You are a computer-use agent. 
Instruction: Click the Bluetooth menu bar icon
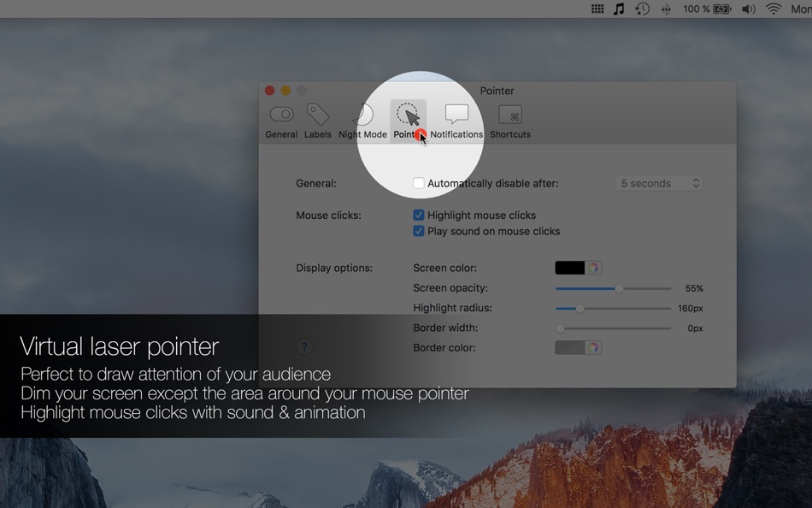pos(666,9)
